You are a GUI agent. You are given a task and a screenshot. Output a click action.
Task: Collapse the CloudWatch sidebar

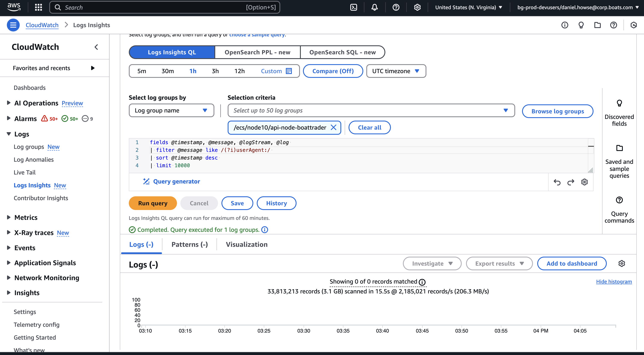(x=96, y=47)
